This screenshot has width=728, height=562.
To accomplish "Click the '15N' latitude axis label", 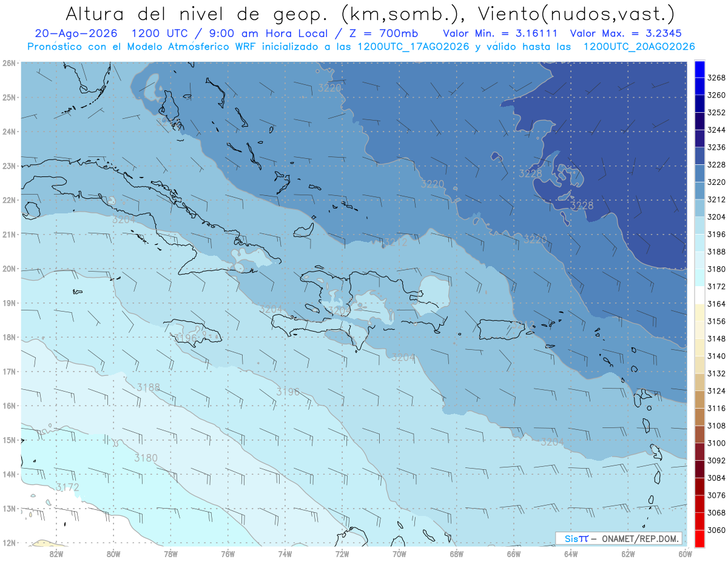I will (x=8, y=440).
